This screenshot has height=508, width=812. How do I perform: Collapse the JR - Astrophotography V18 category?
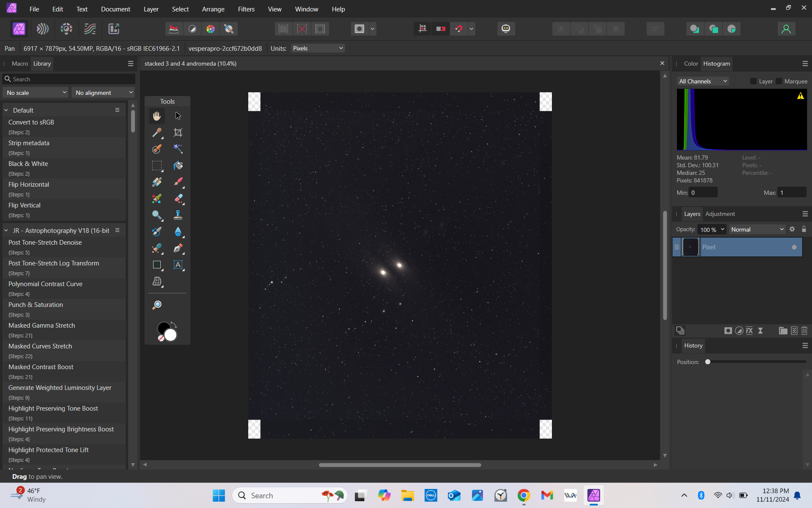pos(6,230)
